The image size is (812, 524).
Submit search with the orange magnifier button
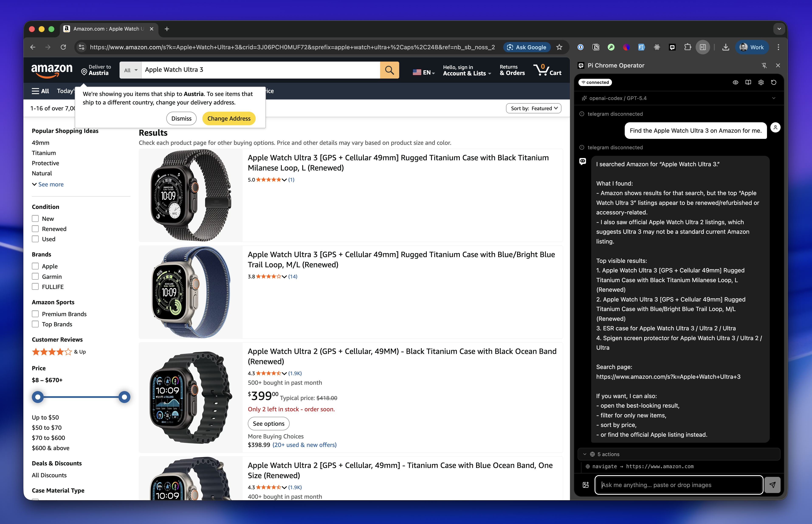[x=389, y=70]
